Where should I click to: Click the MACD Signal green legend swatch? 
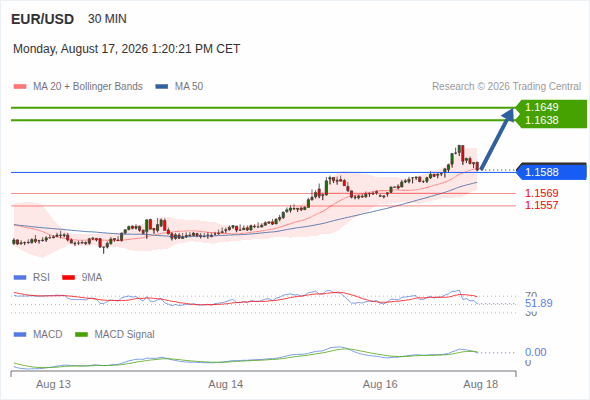pyautogui.click(x=81, y=335)
